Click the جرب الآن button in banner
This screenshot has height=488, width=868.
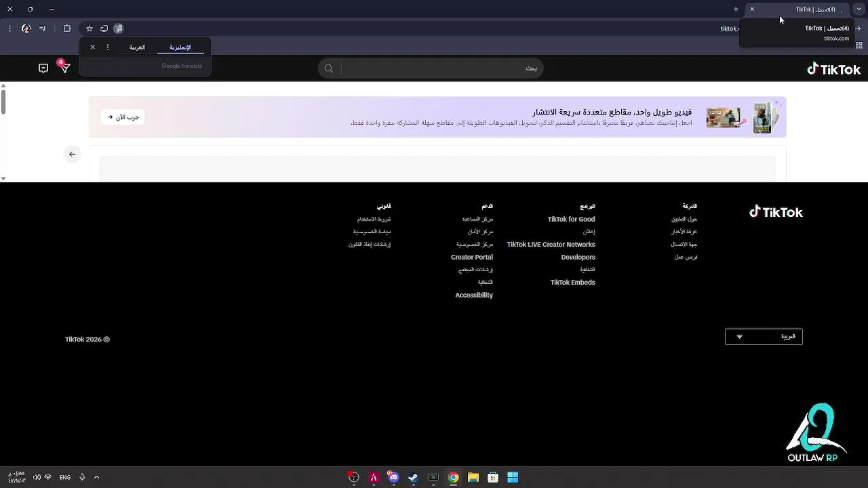[x=123, y=117]
